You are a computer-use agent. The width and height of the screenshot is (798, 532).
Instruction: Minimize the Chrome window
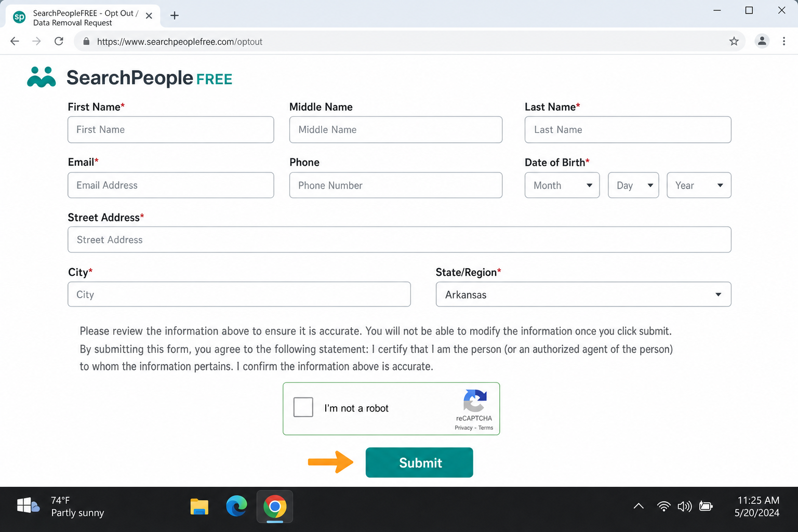coord(717,10)
